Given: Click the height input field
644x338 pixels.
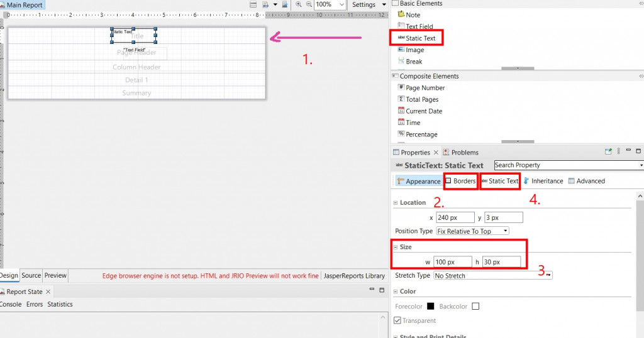Looking at the screenshot, I should coord(501,262).
